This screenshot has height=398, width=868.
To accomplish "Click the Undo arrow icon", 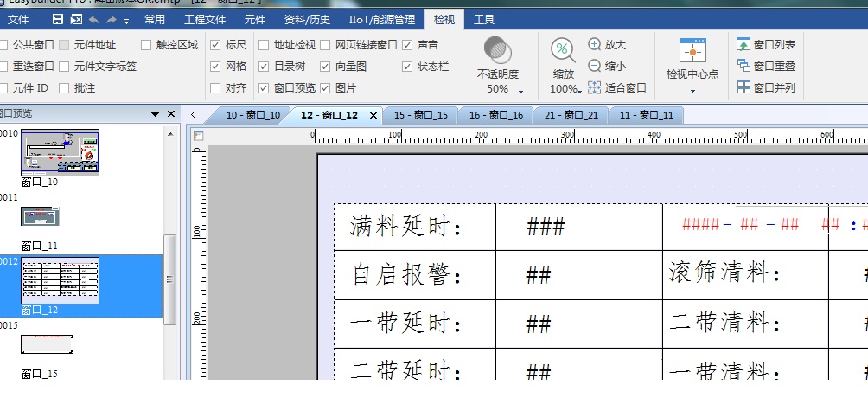I will (93, 19).
